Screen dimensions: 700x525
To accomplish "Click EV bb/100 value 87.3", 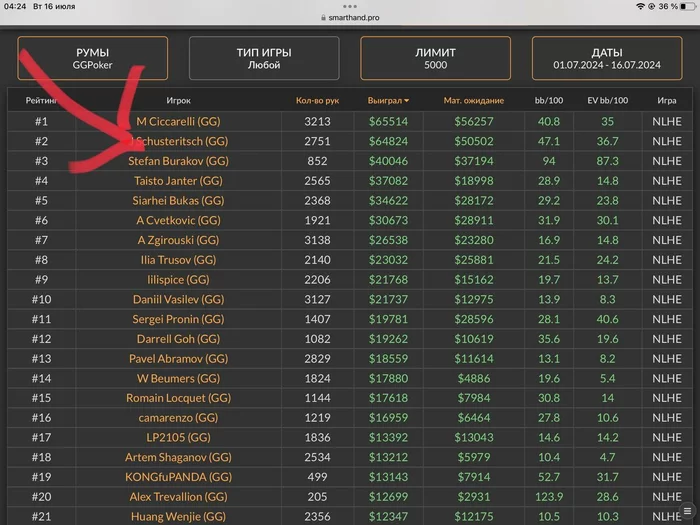I will 607,161.
